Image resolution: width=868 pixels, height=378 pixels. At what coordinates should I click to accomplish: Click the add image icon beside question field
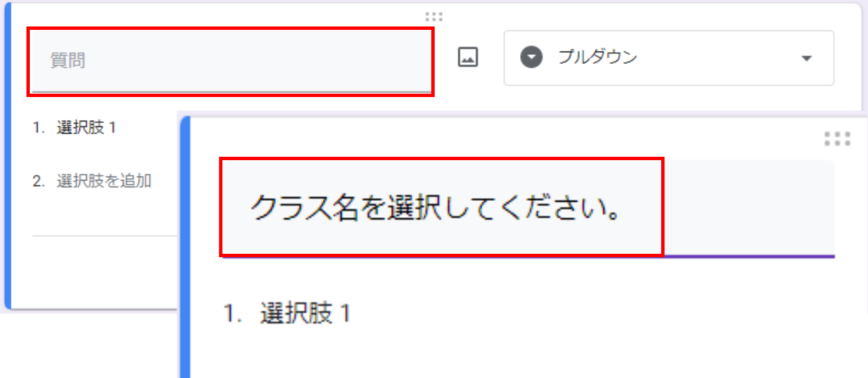tap(468, 58)
